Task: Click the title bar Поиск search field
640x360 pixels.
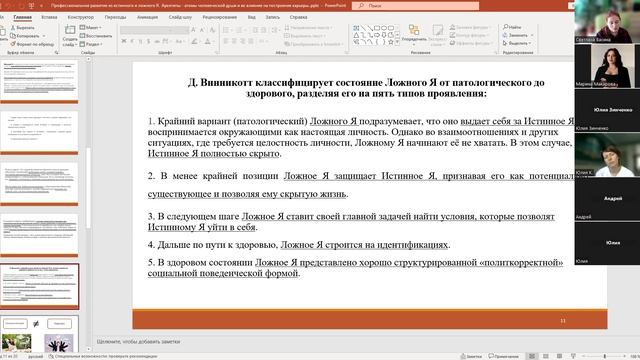Action: coord(416,6)
